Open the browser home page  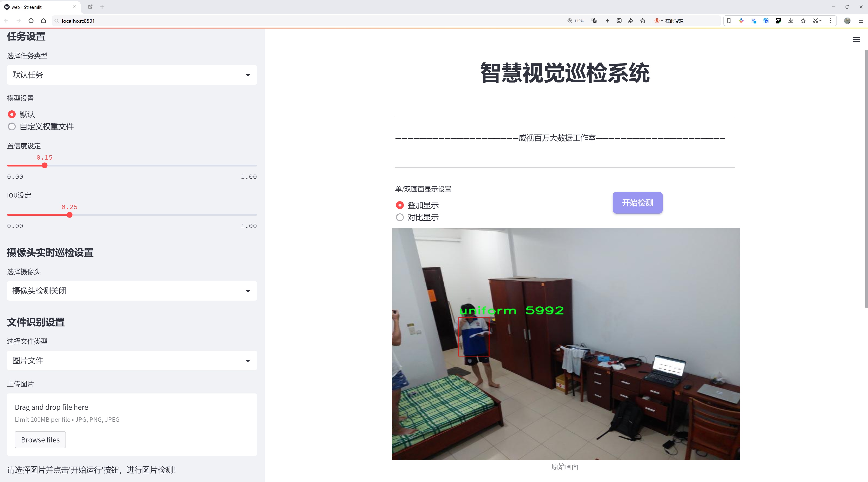43,21
